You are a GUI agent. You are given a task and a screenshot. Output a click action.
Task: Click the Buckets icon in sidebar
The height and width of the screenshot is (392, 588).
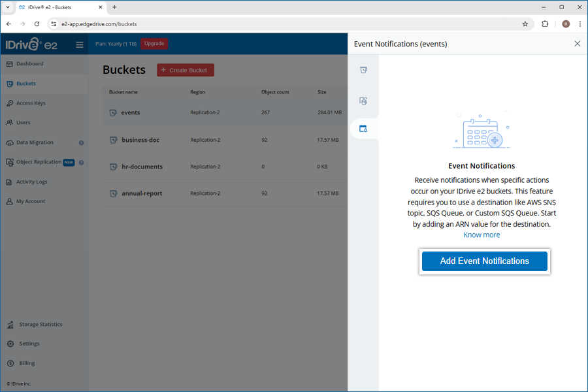click(10, 84)
